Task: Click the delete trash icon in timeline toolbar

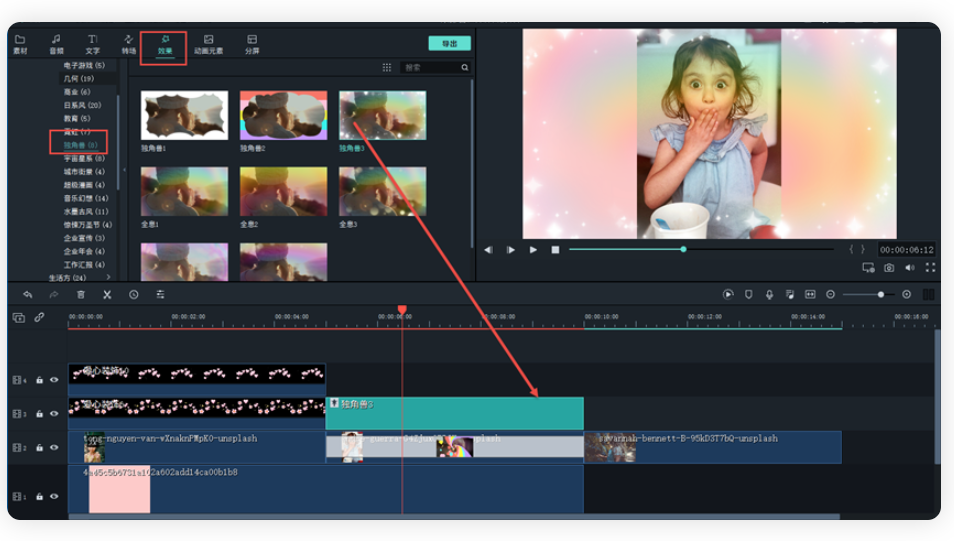Action: click(81, 295)
